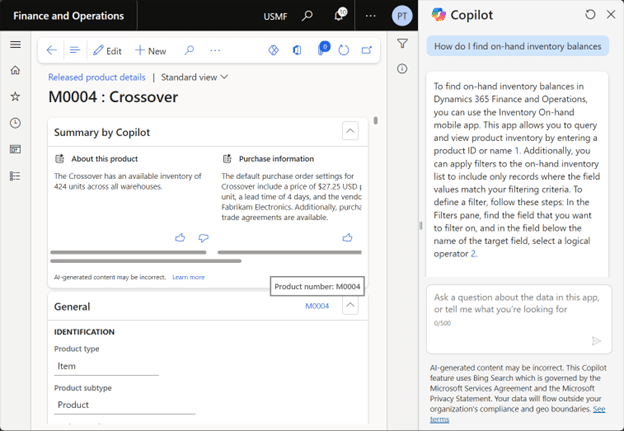Click the Product type Item field

[x=106, y=367]
